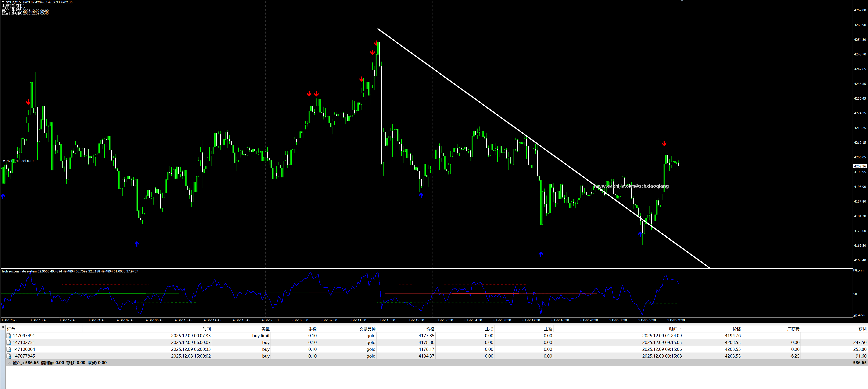
Task: Click the chart shift marker at top
Action: (x=682, y=1)
